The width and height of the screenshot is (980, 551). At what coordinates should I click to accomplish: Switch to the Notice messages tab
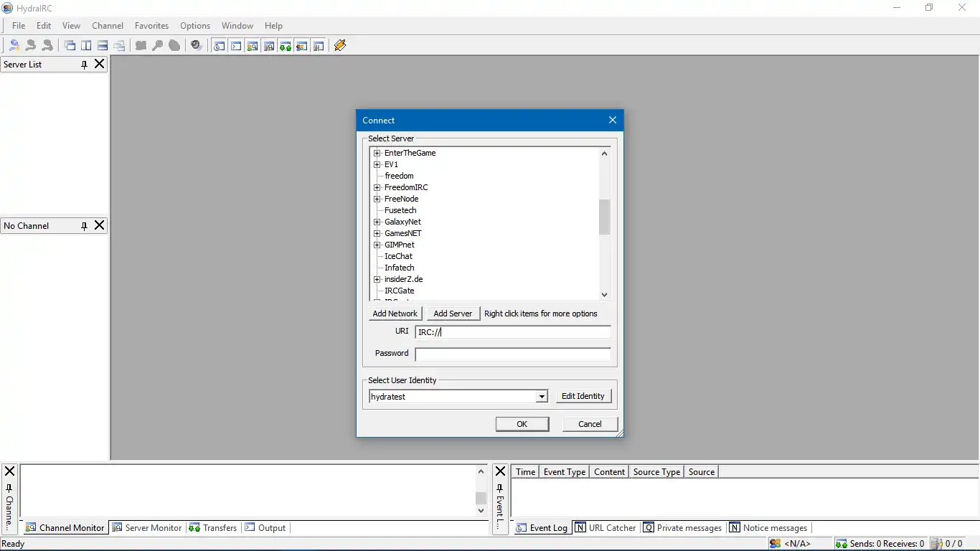pos(768,527)
